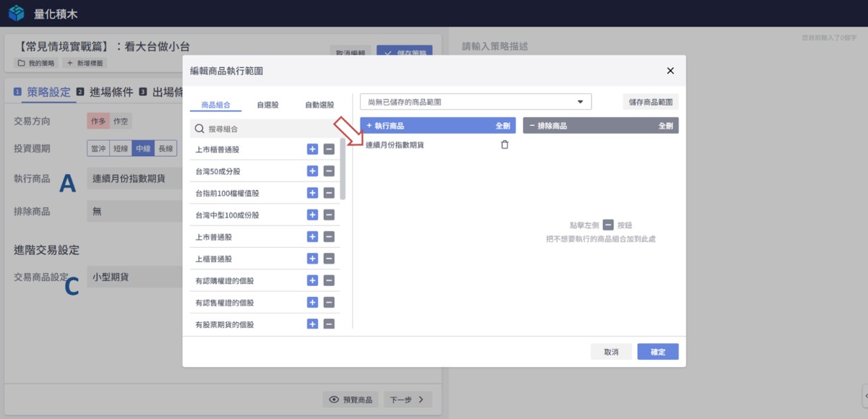Add 上市普通股 with plus icon
The width and height of the screenshot is (868, 419).
click(x=312, y=237)
